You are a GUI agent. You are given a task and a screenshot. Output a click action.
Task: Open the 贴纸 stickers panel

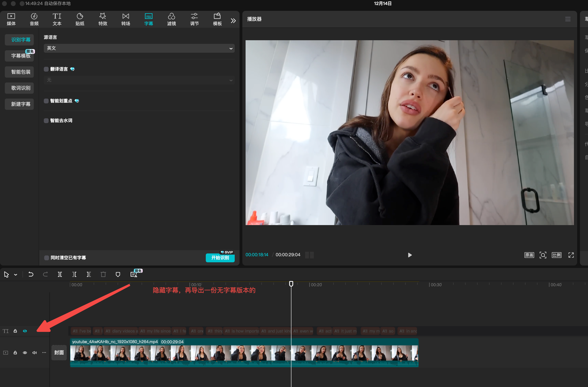point(80,19)
